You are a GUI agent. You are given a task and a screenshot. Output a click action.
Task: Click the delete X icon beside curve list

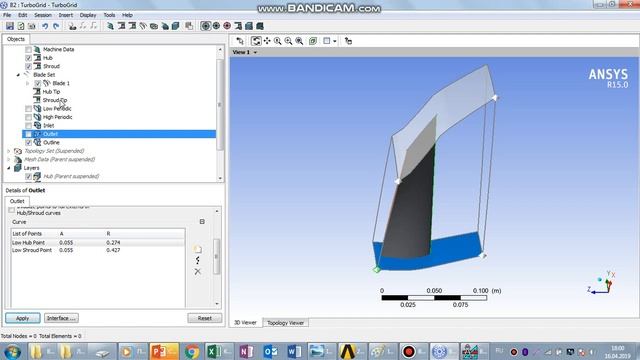pyautogui.click(x=198, y=271)
